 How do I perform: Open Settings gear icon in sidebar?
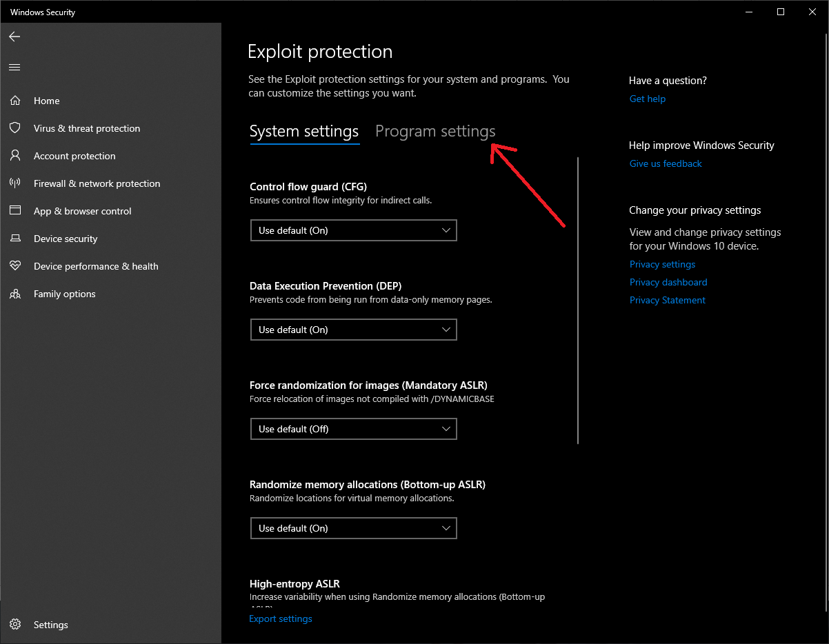(14, 625)
